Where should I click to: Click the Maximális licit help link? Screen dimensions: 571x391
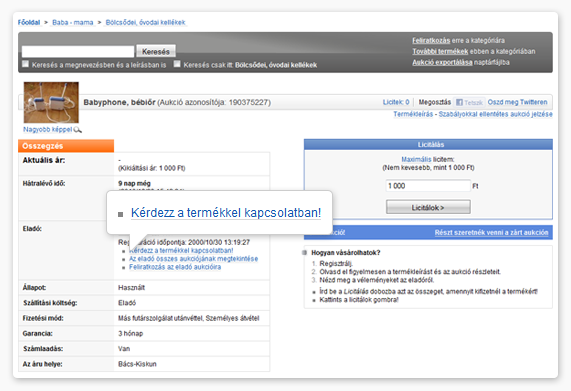(x=416, y=159)
